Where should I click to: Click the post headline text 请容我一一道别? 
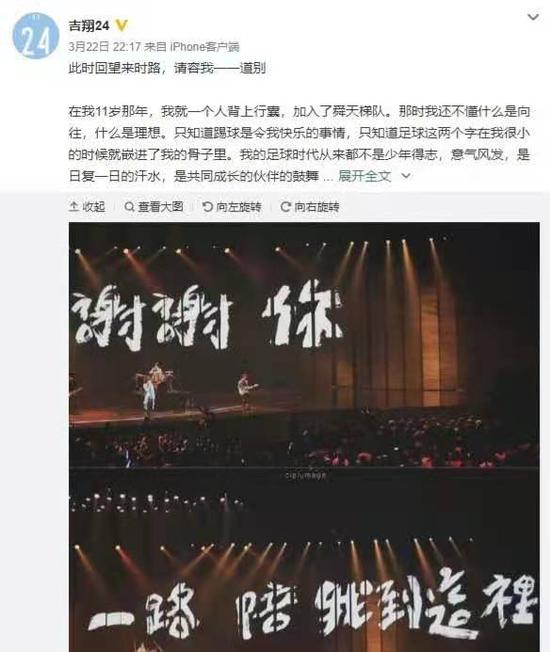coord(220,68)
